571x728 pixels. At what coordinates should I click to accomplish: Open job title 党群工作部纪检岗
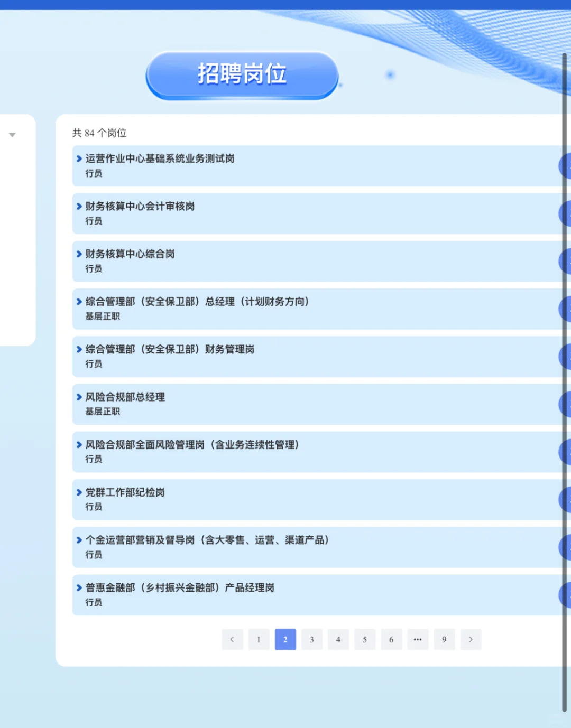[125, 492]
